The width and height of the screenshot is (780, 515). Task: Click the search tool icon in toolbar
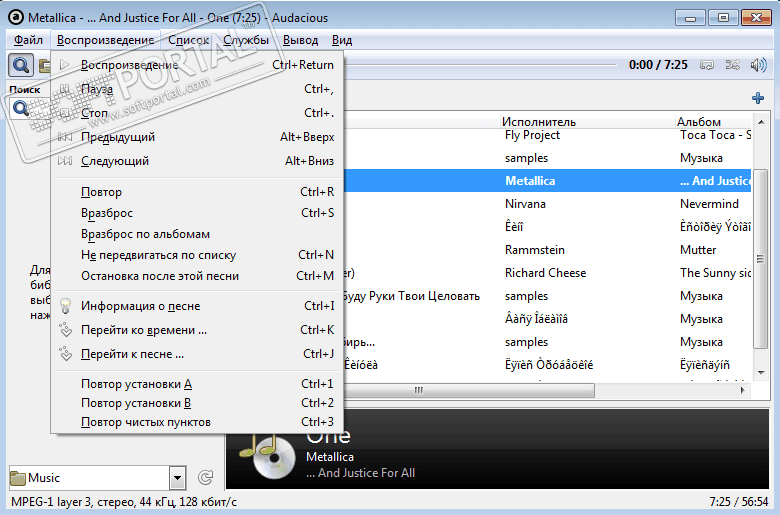pos(21,65)
